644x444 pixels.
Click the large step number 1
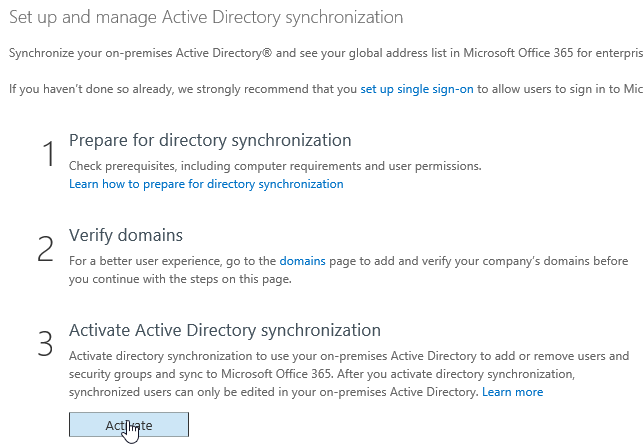click(x=46, y=155)
